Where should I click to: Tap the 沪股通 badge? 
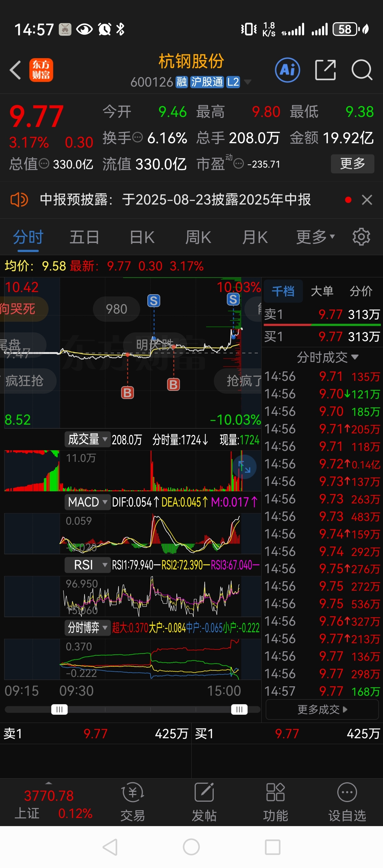click(207, 82)
